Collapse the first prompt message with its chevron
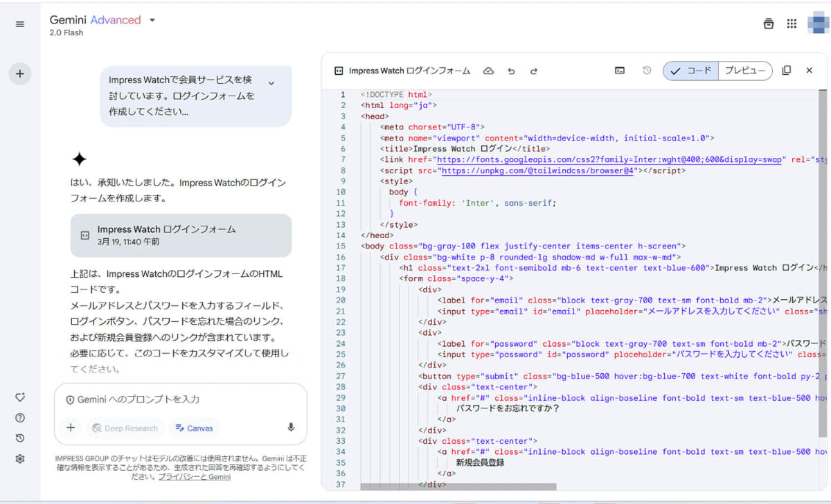This screenshot has width=831, height=504. click(x=271, y=82)
